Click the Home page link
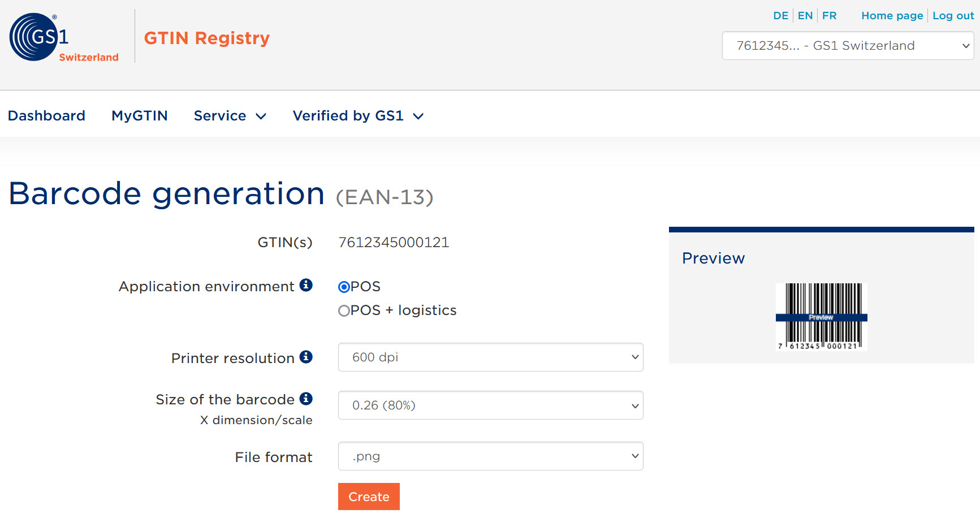Screen dimensions: 980x518 pyautogui.click(x=892, y=15)
